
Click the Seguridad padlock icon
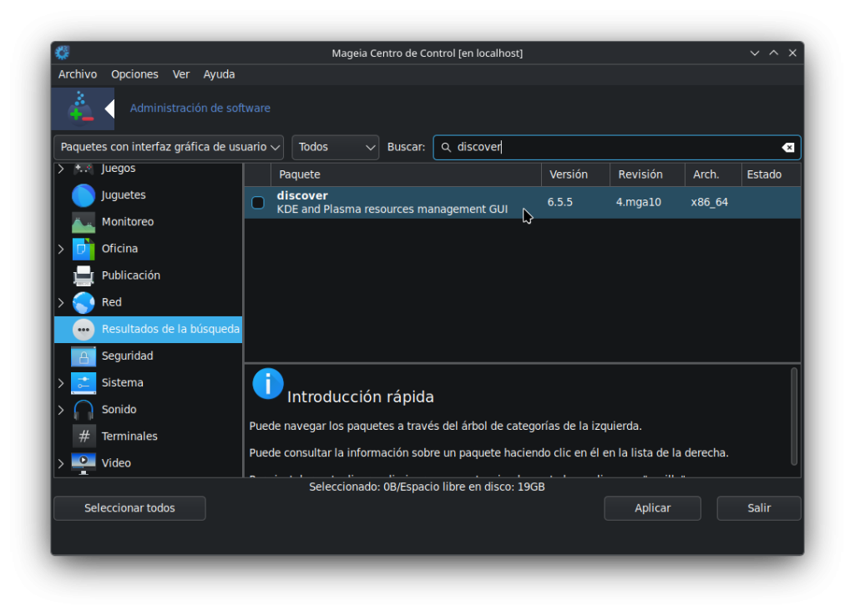click(x=83, y=356)
